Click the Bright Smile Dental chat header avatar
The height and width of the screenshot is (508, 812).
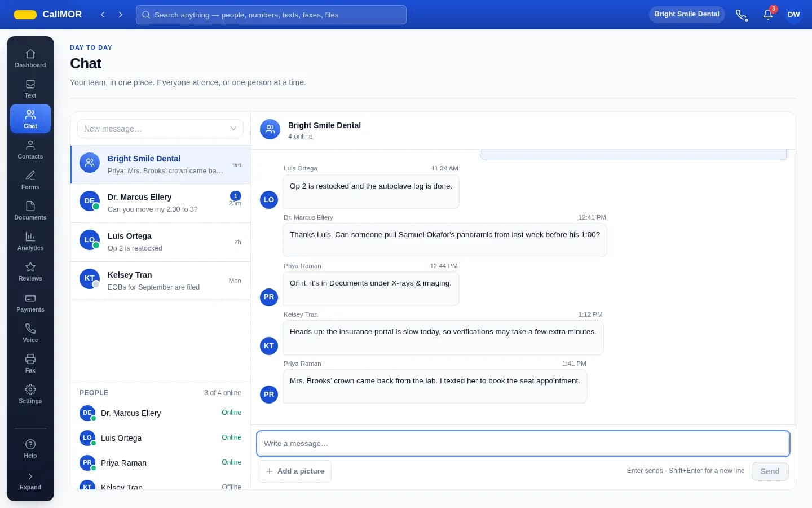pyautogui.click(x=270, y=129)
